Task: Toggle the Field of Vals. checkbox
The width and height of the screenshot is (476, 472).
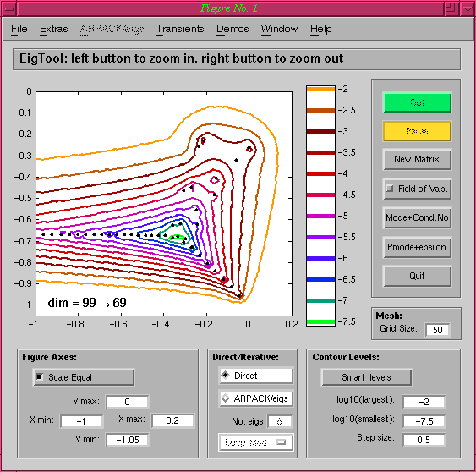Action: pos(389,189)
